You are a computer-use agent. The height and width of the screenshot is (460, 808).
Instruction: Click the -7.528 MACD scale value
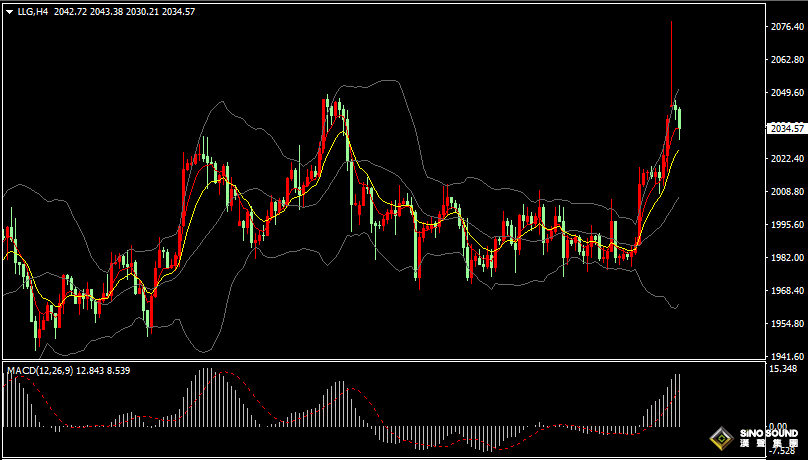782,450
